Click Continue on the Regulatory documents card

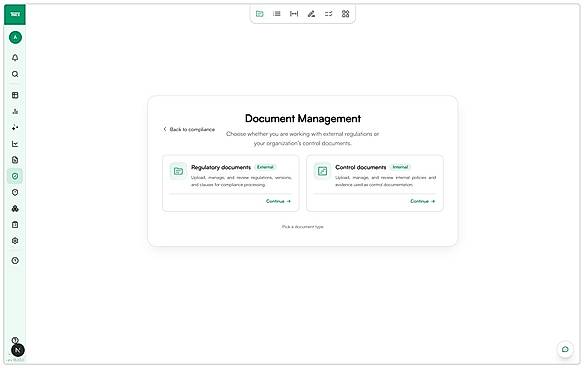(x=278, y=201)
